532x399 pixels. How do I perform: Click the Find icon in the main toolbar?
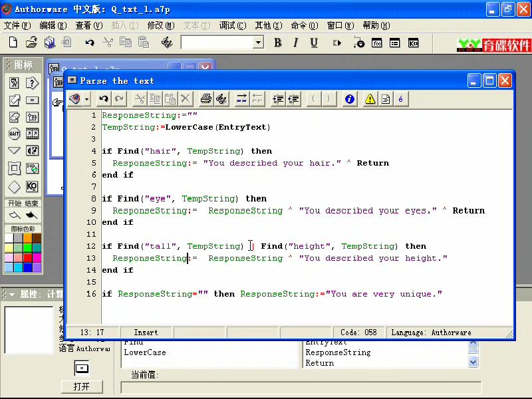point(167,43)
